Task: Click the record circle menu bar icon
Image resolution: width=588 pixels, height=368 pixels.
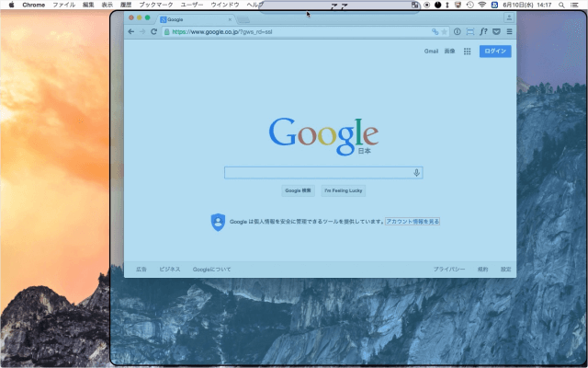Action: tap(426, 5)
